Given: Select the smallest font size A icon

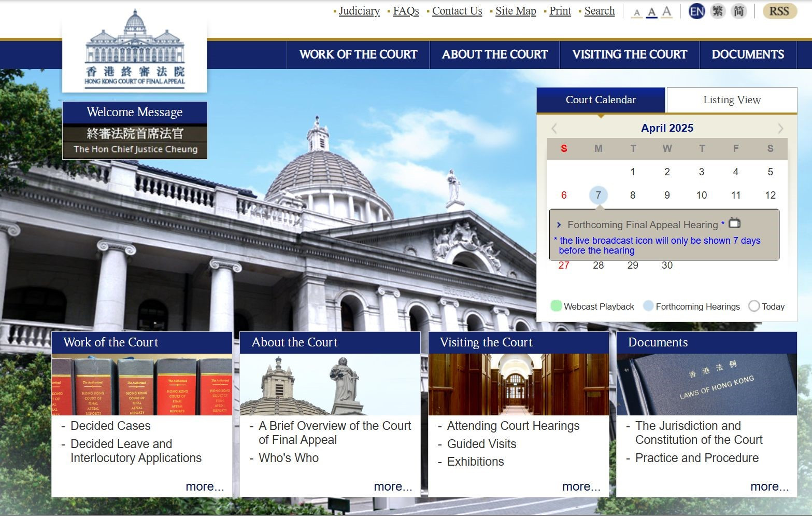Looking at the screenshot, I should pyautogui.click(x=637, y=12).
